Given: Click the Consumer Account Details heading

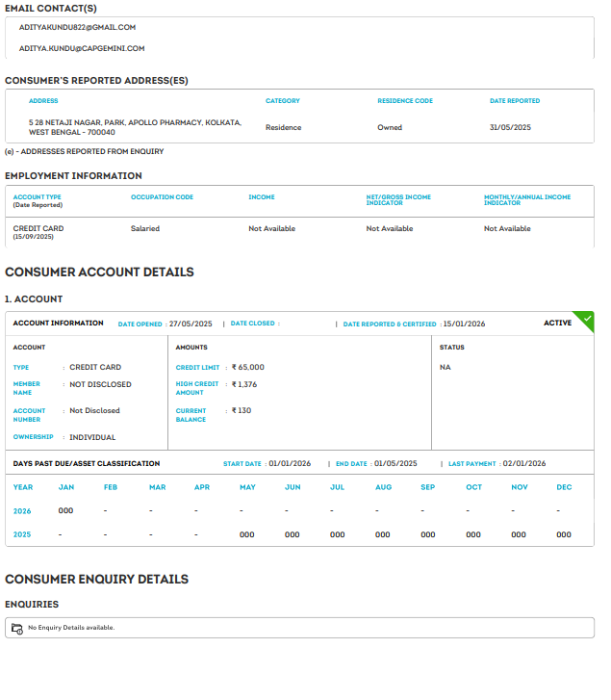Looking at the screenshot, I should (x=99, y=272).
